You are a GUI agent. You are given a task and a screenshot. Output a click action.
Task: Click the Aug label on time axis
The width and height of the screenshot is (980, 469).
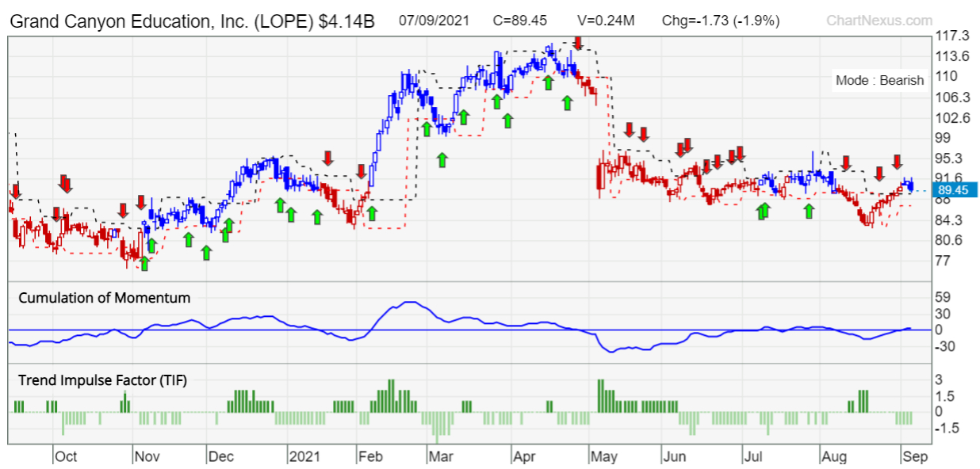[x=835, y=457]
